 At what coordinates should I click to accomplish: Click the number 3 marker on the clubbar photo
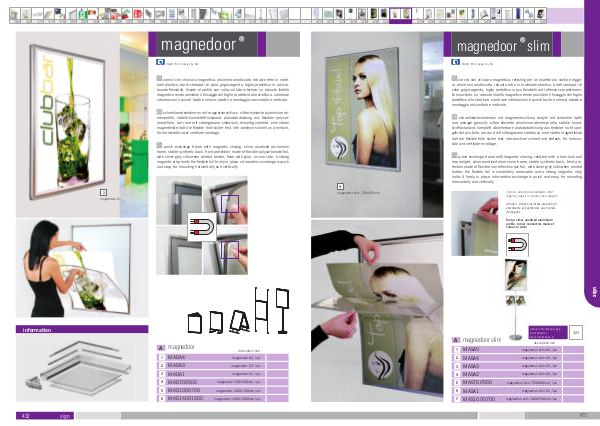point(103,192)
